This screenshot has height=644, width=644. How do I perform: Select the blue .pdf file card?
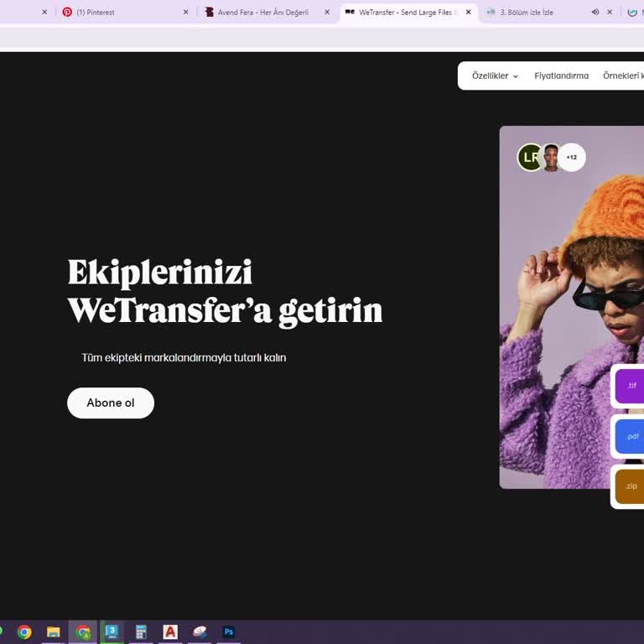click(x=629, y=436)
